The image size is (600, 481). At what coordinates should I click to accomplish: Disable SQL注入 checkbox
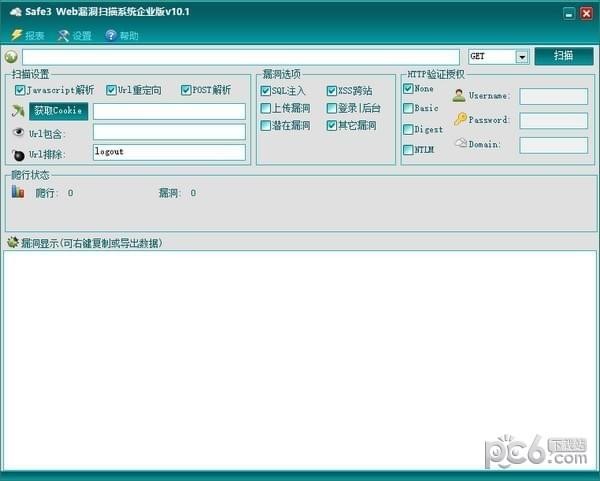[265, 91]
